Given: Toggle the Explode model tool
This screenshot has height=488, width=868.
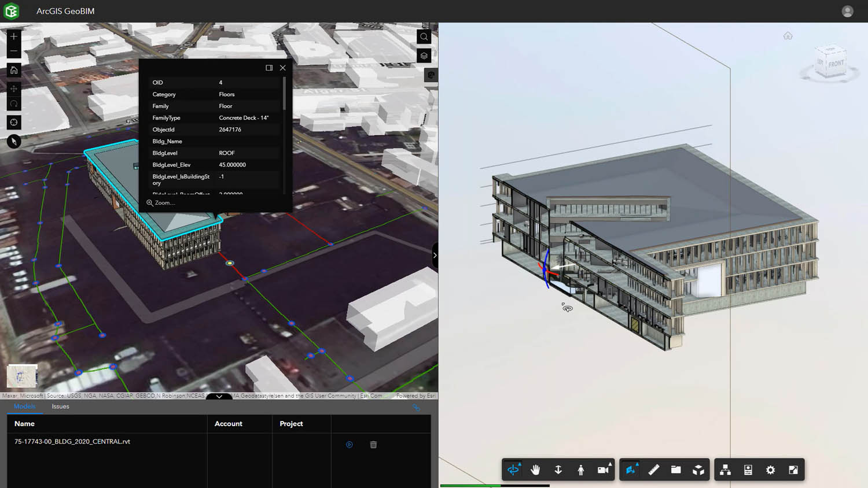Looking at the screenshot, I should point(698,470).
